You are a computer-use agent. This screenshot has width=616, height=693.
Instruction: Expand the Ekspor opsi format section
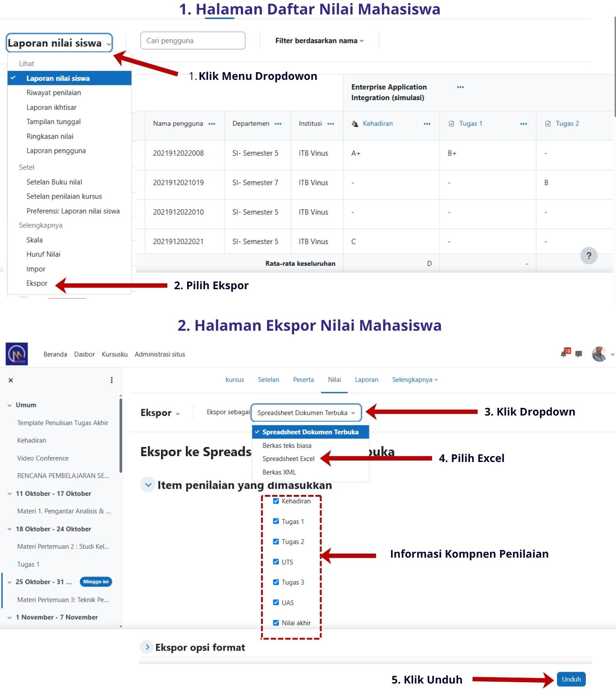click(x=147, y=647)
